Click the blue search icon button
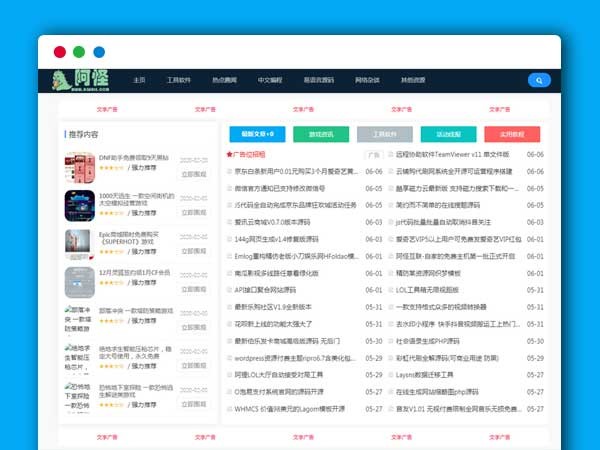 pos(539,80)
